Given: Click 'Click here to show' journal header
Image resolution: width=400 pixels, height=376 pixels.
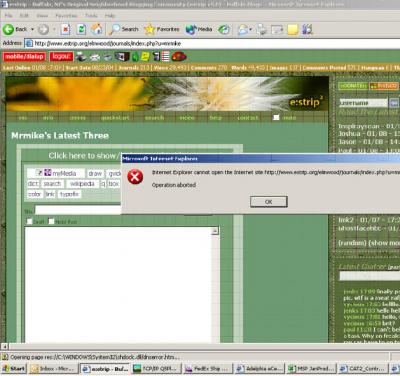Looking at the screenshot, I should [83, 156].
